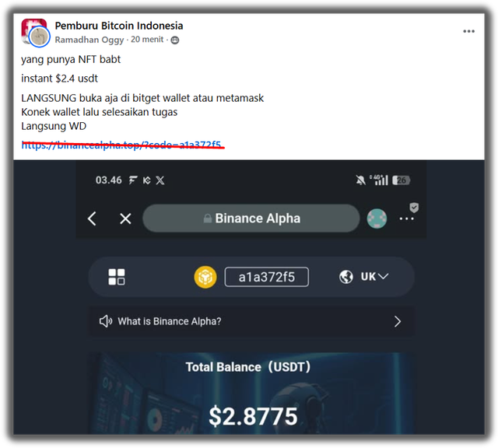The height and width of the screenshot is (448, 498).
Task: Click the Binance Alpha address bar
Action: pos(251,218)
